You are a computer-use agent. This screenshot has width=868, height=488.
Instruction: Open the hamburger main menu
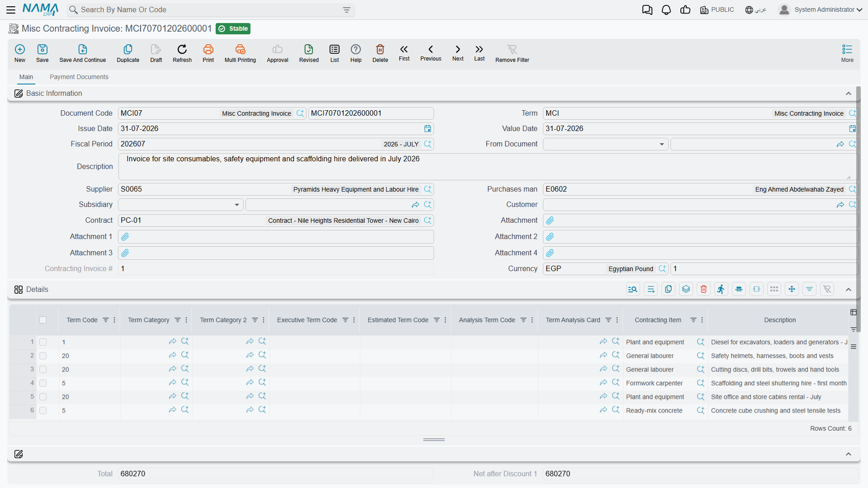(x=11, y=9)
